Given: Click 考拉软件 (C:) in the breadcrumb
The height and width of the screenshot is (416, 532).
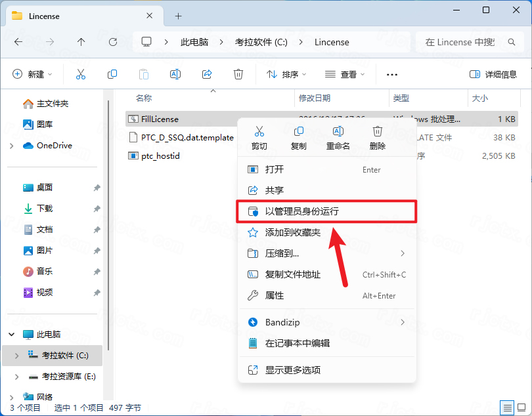Looking at the screenshot, I should point(261,42).
